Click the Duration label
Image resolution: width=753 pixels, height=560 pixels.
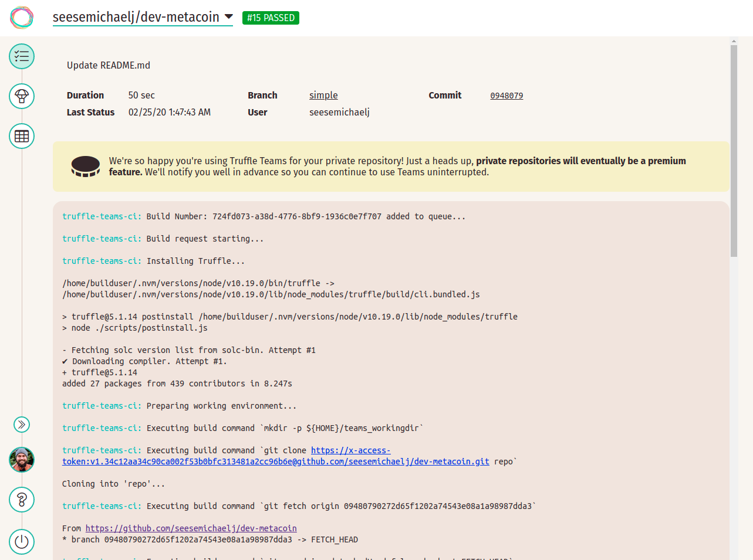click(x=85, y=95)
